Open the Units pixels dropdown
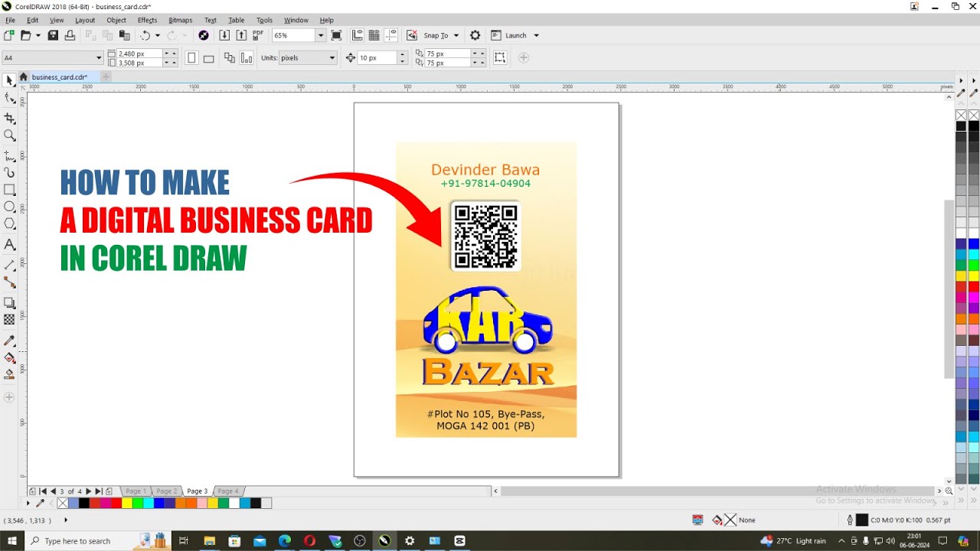 (332, 57)
